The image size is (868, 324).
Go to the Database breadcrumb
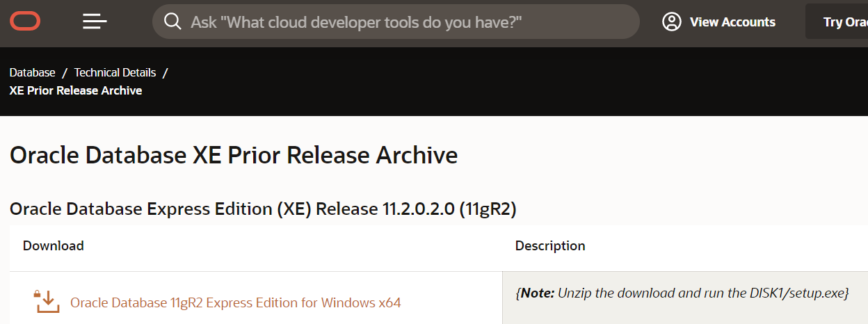(x=33, y=72)
